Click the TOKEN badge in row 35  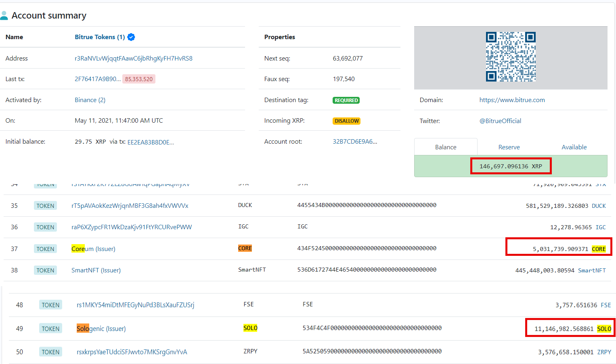click(45, 206)
